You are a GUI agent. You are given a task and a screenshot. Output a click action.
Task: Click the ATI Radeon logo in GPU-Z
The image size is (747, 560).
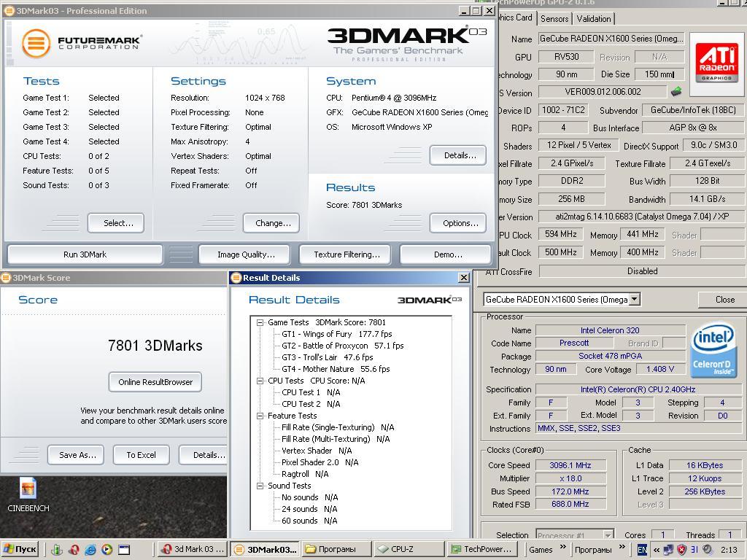point(716,63)
